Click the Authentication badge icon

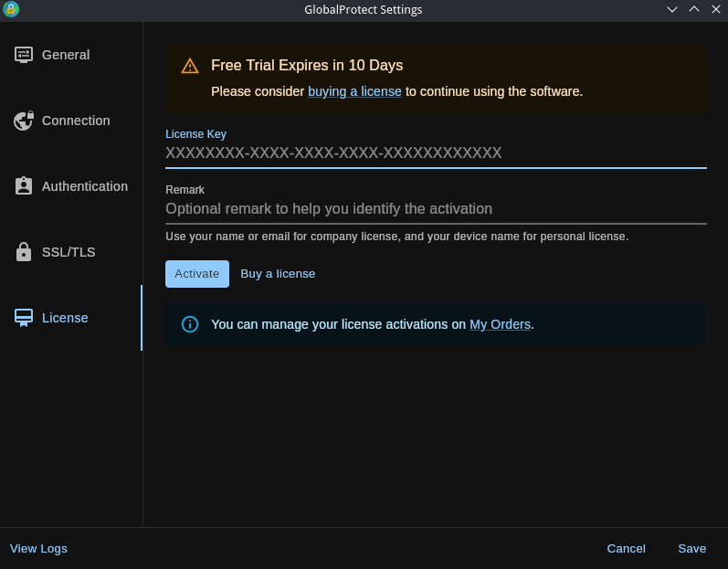coord(24,186)
